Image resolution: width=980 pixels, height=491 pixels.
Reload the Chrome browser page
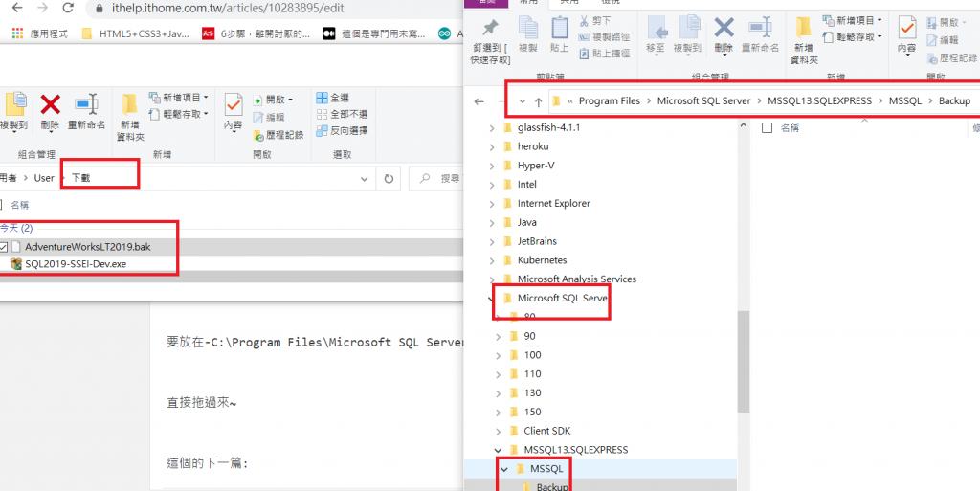coord(68,8)
